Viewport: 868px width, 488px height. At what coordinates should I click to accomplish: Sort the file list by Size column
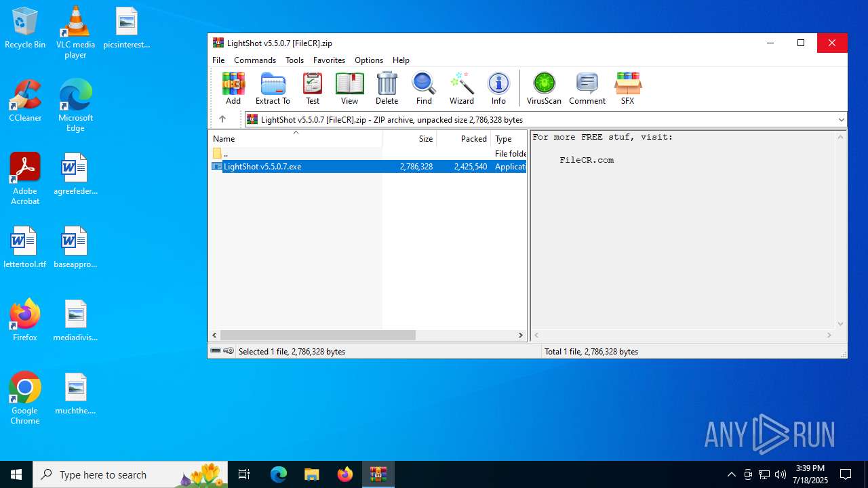[x=410, y=138]
